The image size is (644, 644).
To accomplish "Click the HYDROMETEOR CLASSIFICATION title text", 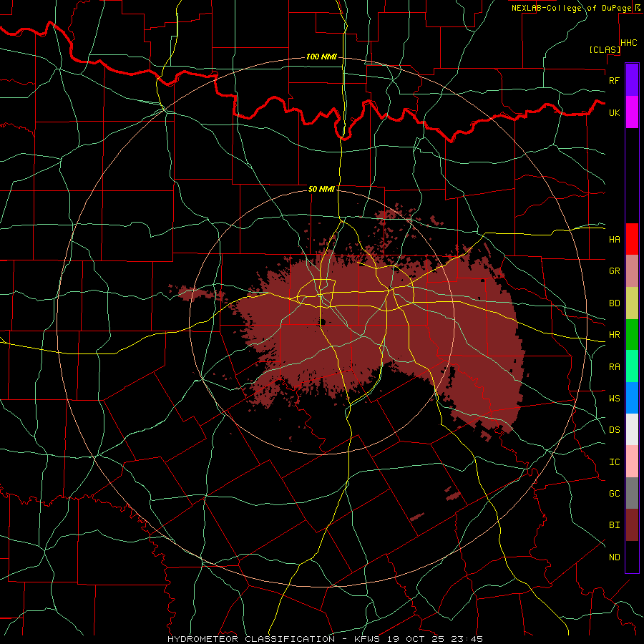I will [251, 639].
